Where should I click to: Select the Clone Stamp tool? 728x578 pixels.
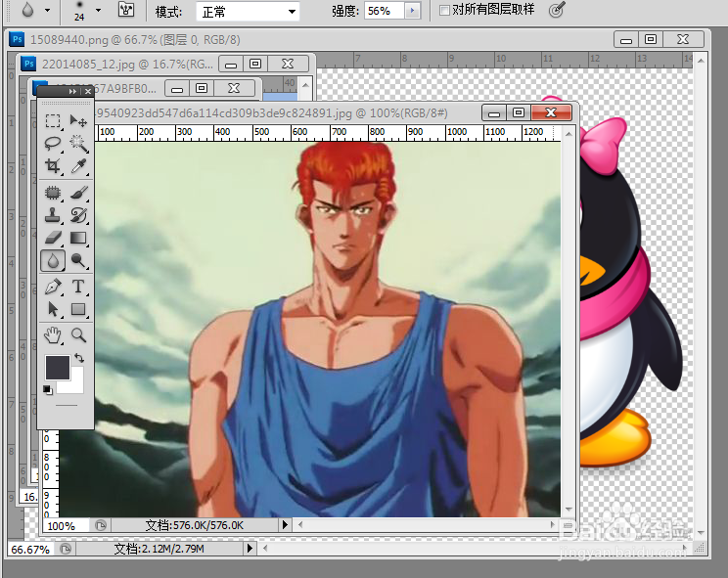pyautogui.click(x=53, y=215)
